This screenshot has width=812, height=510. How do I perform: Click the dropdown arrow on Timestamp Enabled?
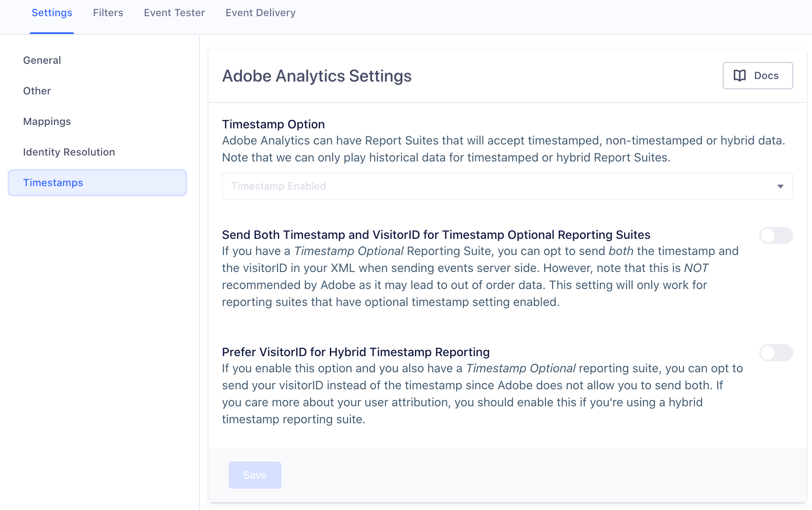[780, 186]
